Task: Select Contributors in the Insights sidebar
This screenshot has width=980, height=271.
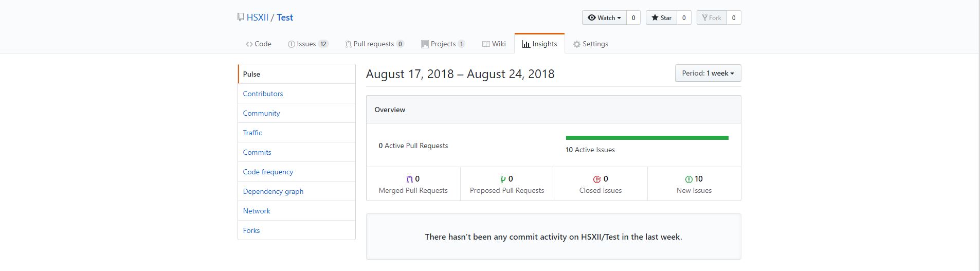Action: 263,94
